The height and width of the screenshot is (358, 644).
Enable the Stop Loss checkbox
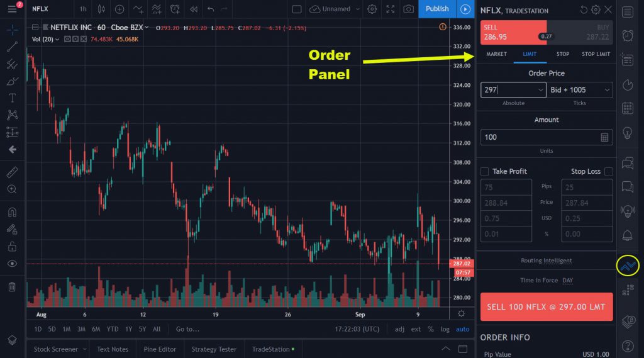click(x=608, y=172)
